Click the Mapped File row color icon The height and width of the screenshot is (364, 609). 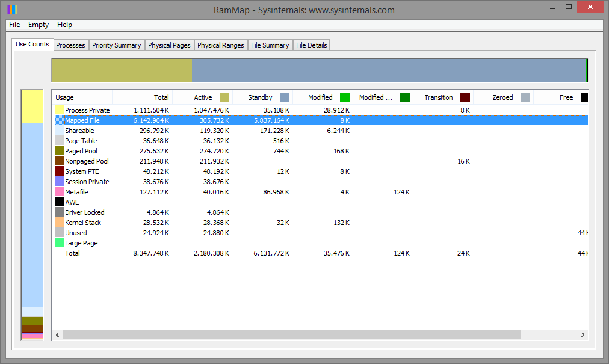pyautogui.click(x=60, y=120)
